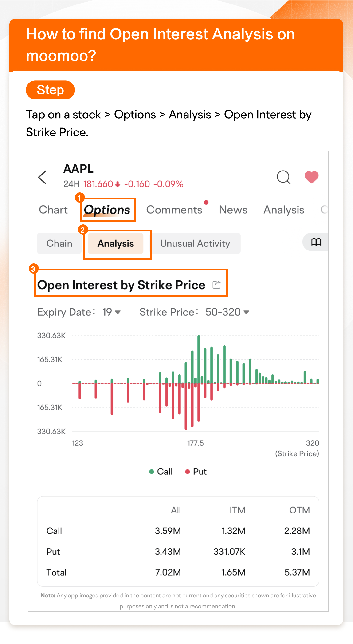Toggle the green Call legend marker
The image size is (353, 644).
(x=151, y=472)
